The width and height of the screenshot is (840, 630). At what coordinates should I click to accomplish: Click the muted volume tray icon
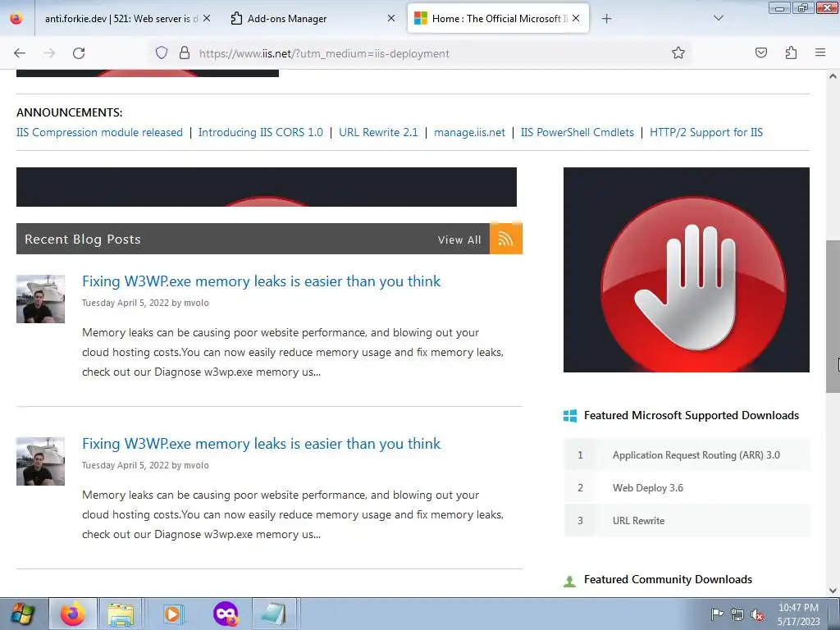757,614
